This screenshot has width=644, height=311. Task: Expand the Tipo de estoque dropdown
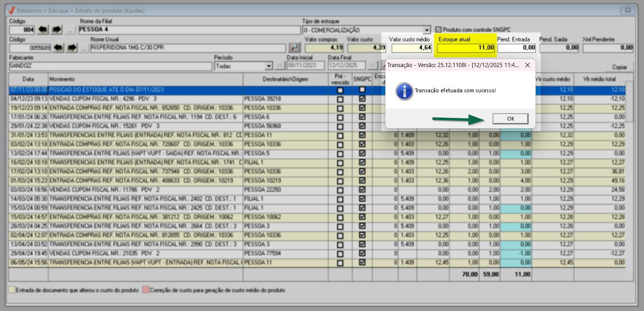pos(426,30)
